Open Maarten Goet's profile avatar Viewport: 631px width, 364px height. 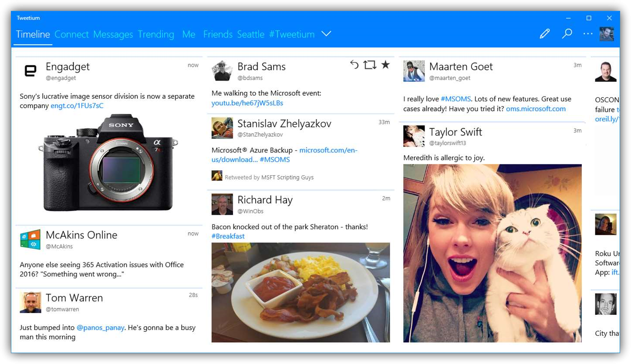pyautogui.click(x=414, y=71)
